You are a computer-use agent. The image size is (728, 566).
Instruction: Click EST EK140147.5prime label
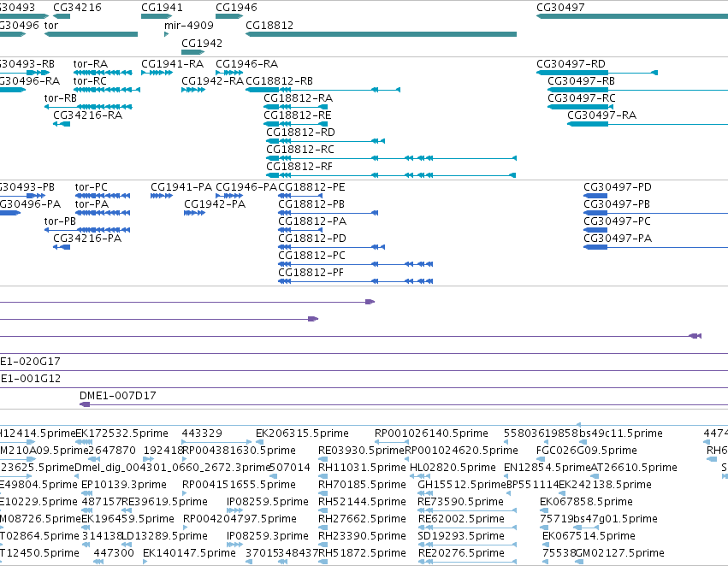coord(189,553)
